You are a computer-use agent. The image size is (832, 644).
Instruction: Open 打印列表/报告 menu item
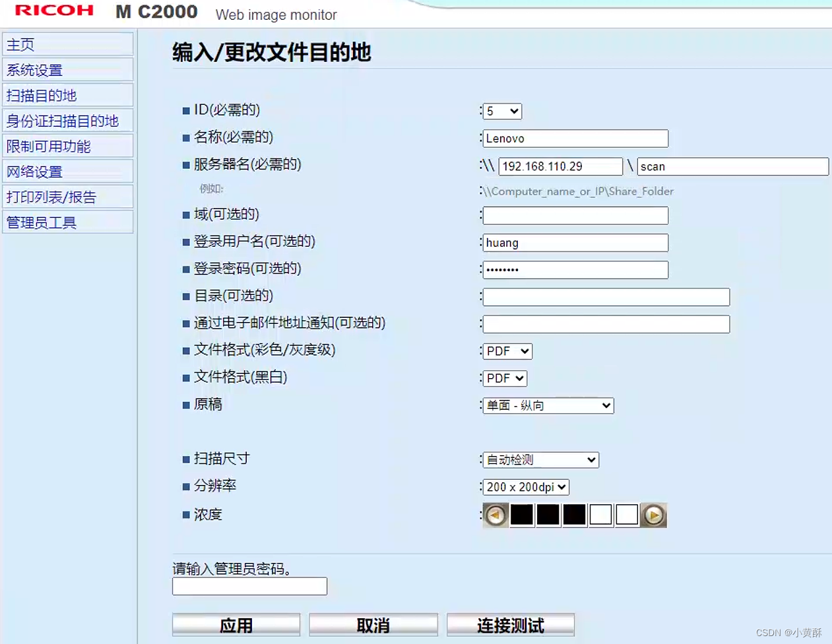click(x=68, y=197)
